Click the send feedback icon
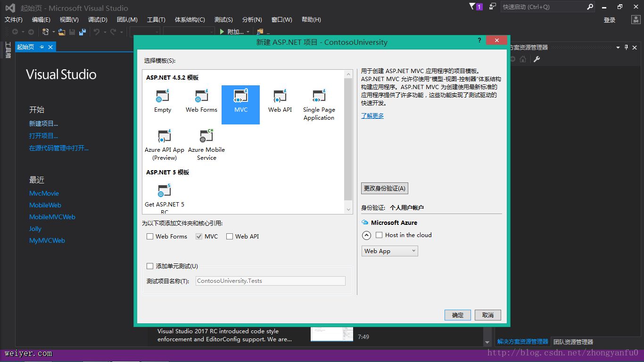This screenshot has height=362, width=644. coord(493,6)
